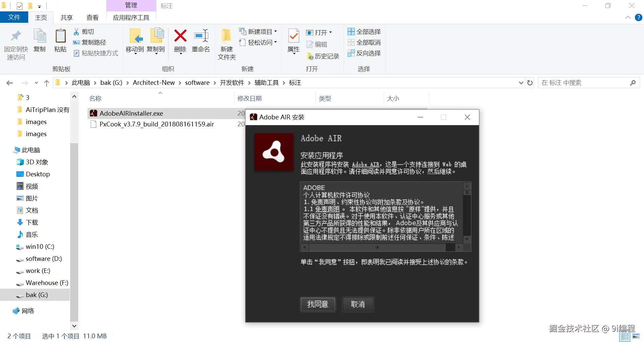644x342 pixels.
Task: Sort files by Name (名称) column
Action: coord(95,98)
